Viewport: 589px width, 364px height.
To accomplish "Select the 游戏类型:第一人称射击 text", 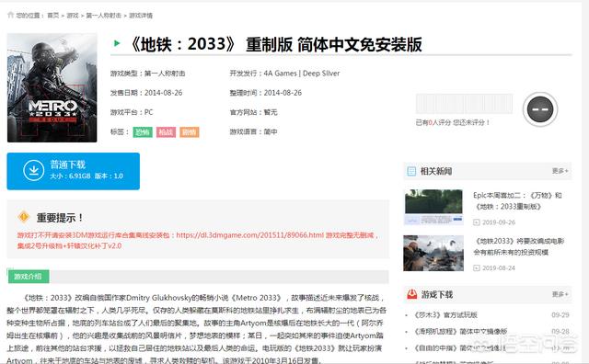I will [x=147, y=74].
